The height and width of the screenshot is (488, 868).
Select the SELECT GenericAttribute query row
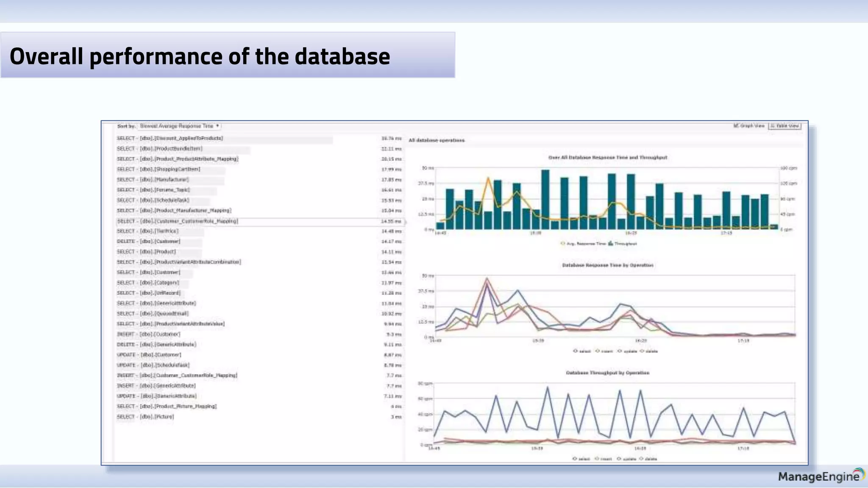pos(259,303)
